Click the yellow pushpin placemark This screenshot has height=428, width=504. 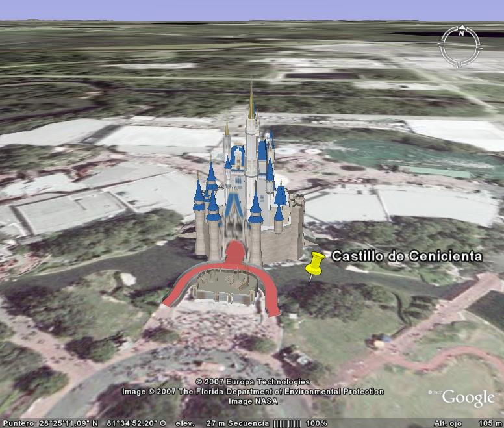coord(315,265)
